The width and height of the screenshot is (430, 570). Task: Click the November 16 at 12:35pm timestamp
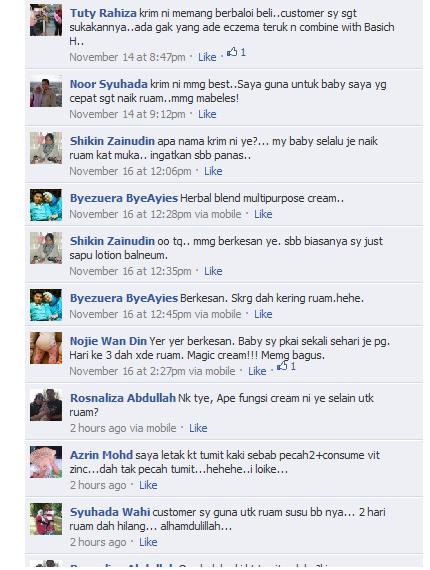(x=130, y=271)
